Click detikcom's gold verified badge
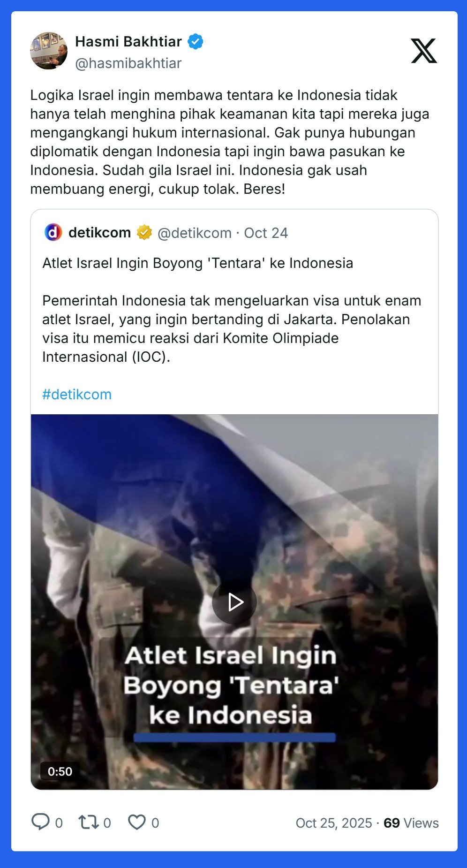 144,232
